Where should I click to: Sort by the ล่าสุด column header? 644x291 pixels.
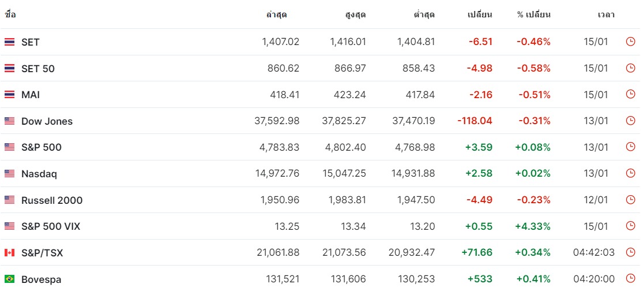tap(276, 15)
